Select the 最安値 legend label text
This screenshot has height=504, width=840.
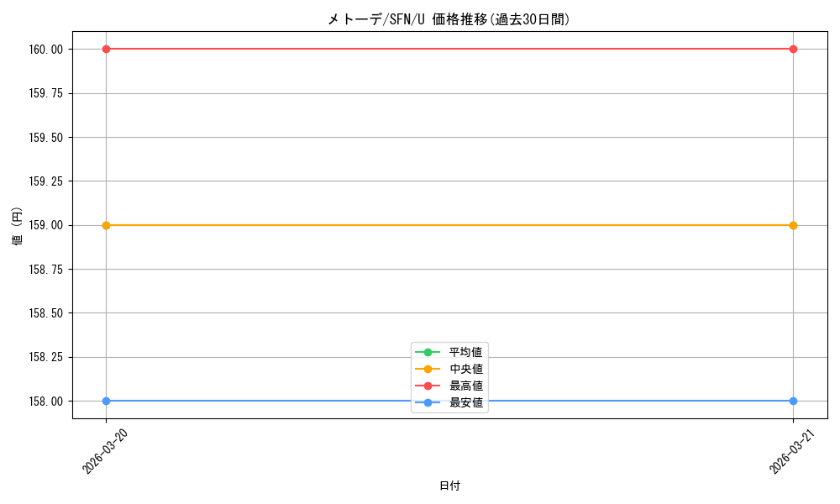click(466, 402)
